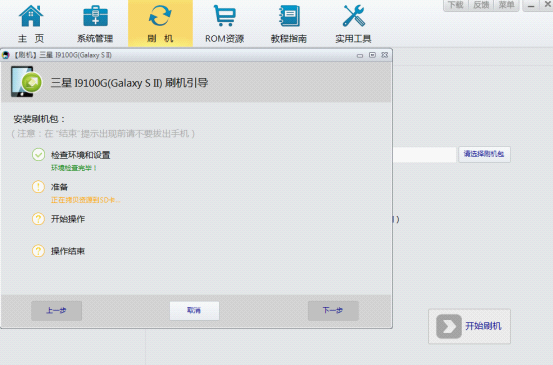
Task: Open 实用工具 wrench icon
Action: tap(354, 16)
